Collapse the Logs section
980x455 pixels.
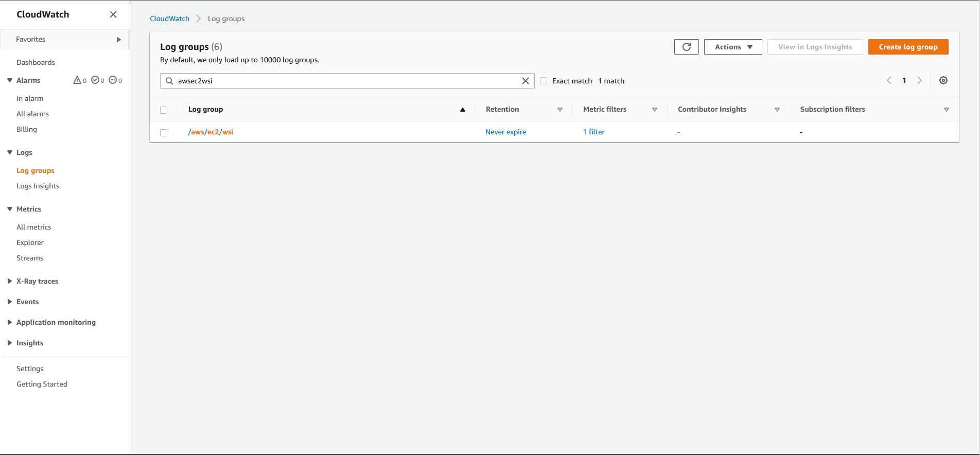[x=10, y=152]
